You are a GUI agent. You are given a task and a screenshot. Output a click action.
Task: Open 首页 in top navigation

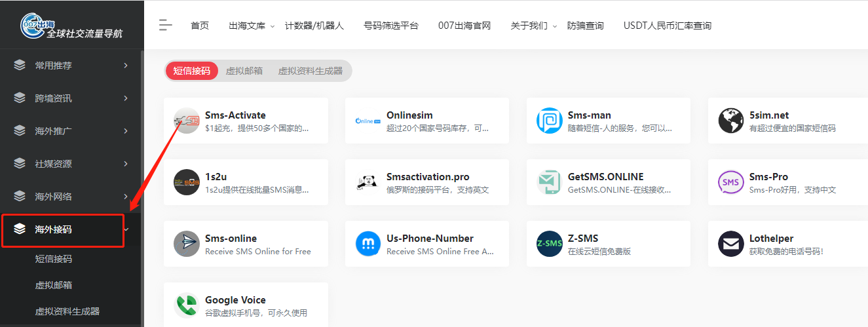[x=200, y=26]
